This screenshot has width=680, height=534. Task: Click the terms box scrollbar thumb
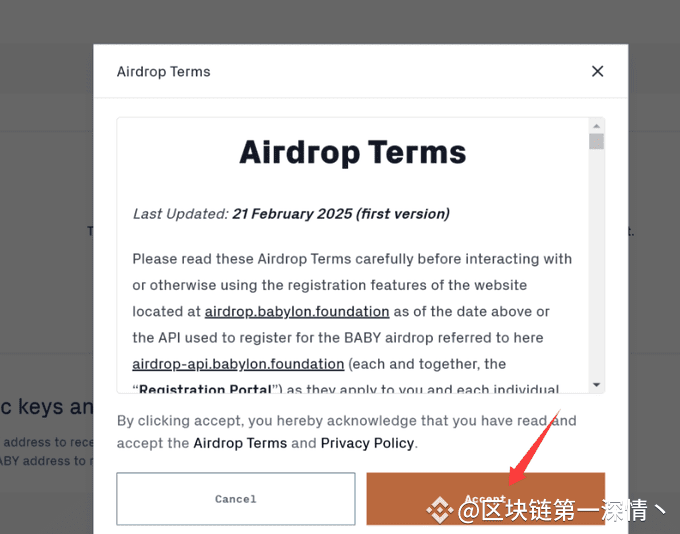pos(596,141)
